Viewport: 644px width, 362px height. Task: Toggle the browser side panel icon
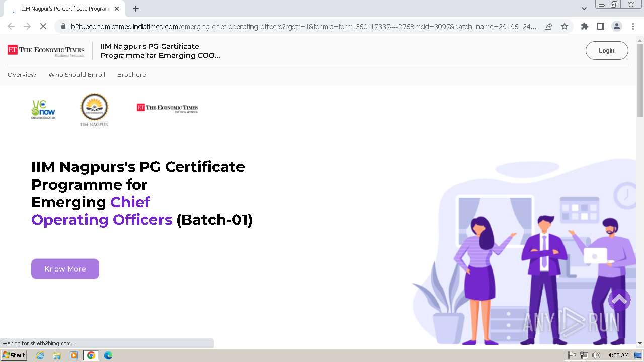coord(600,26)
